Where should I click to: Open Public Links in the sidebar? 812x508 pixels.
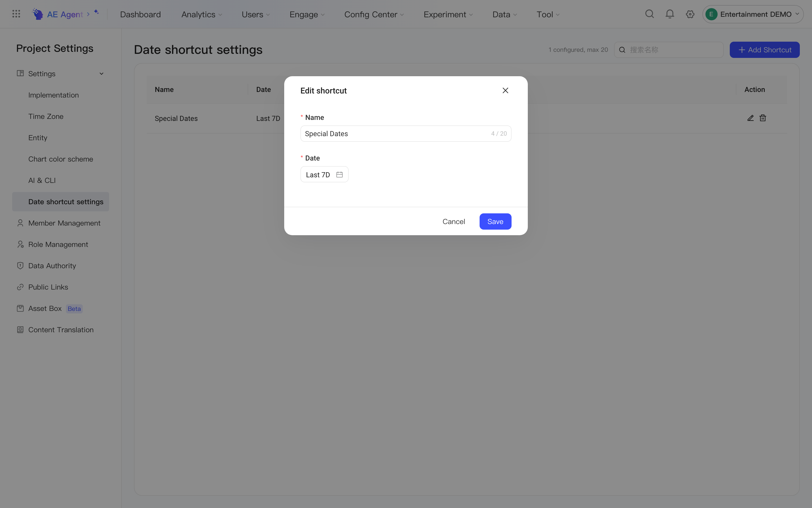[61, 287]
